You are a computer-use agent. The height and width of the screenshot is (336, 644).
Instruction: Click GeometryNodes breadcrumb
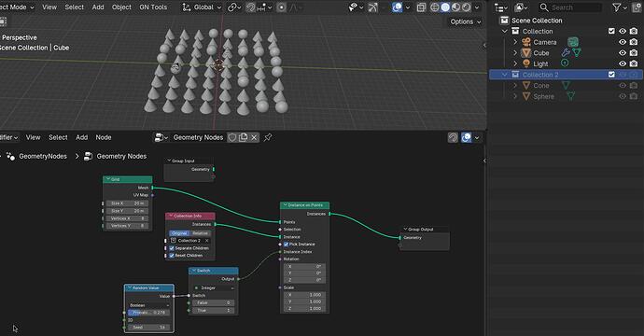[43, 157]
